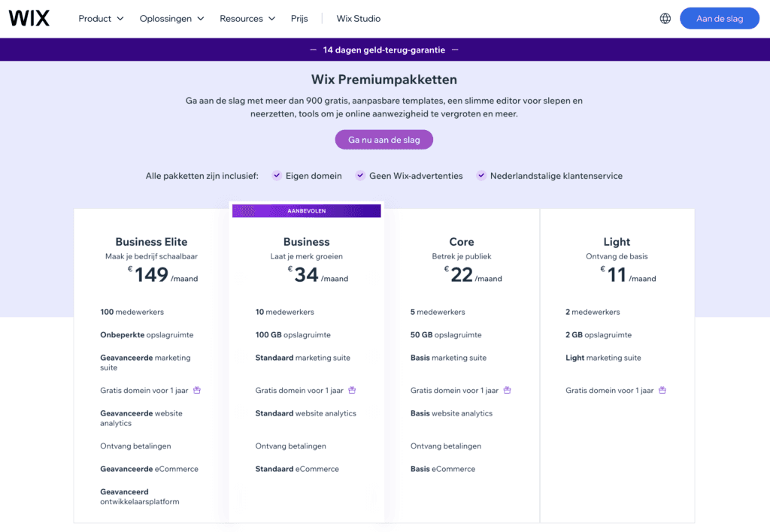Click '50 GB opslagruimte' text

tap(447, 334)
